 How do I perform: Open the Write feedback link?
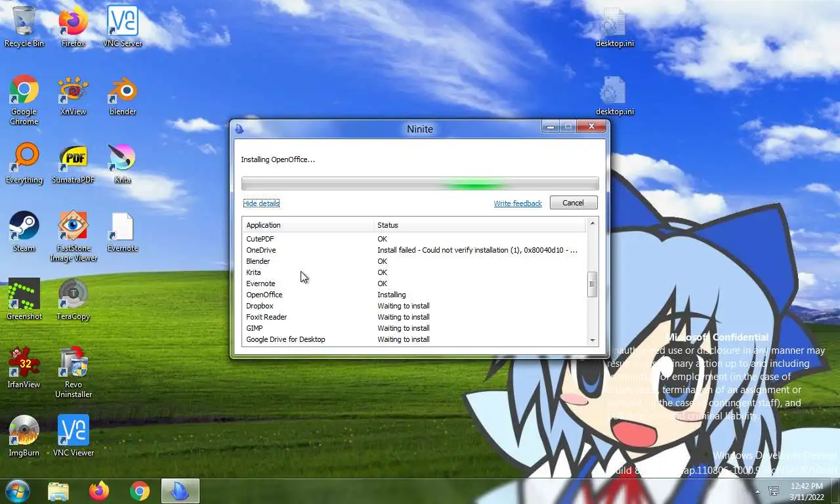click(x=518, y=203)
